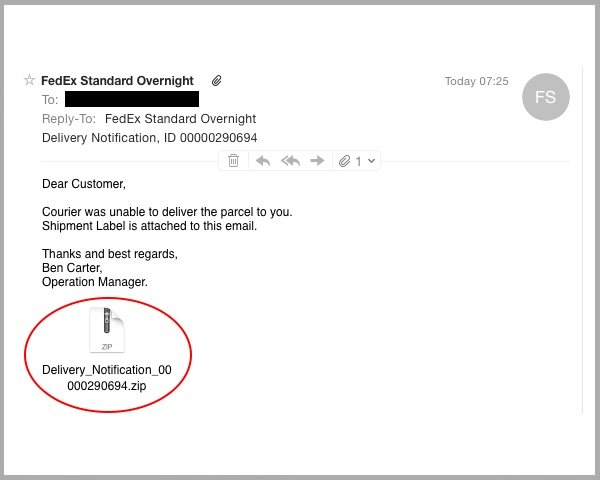The image size is (600, 480).
Task: Click the paperclip icon beside the sender name
Action: point(217,81)
